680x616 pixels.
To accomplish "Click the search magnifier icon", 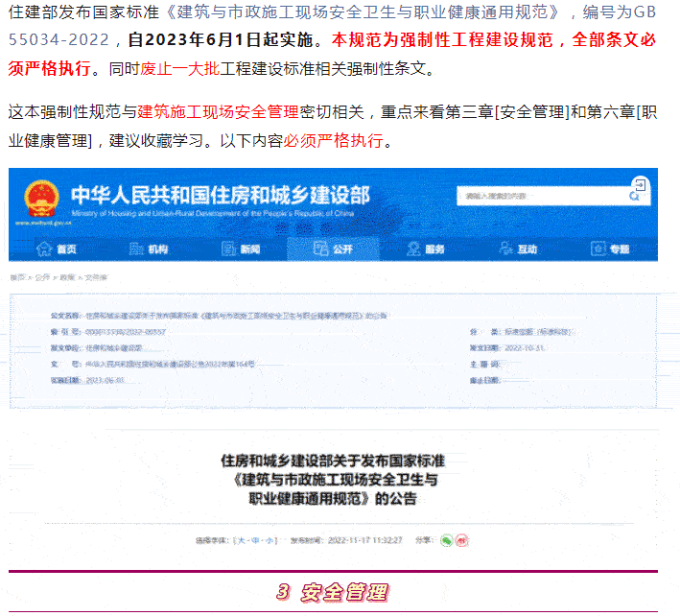I will tap(634, 196).
